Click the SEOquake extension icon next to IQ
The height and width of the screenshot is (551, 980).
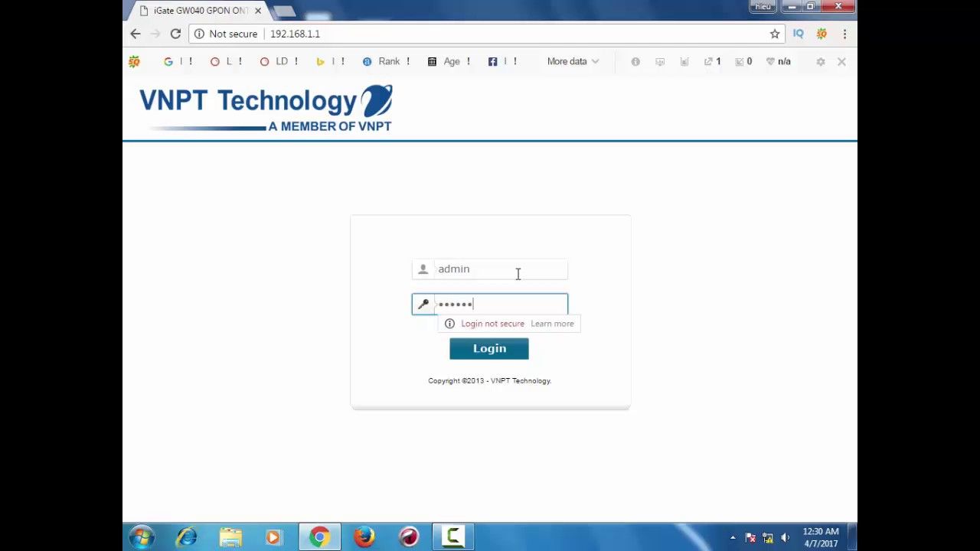[x=822, y=34]
